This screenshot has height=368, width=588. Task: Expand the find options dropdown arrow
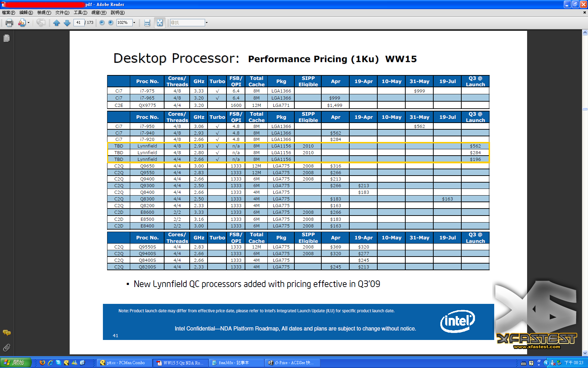click(206, 22)
